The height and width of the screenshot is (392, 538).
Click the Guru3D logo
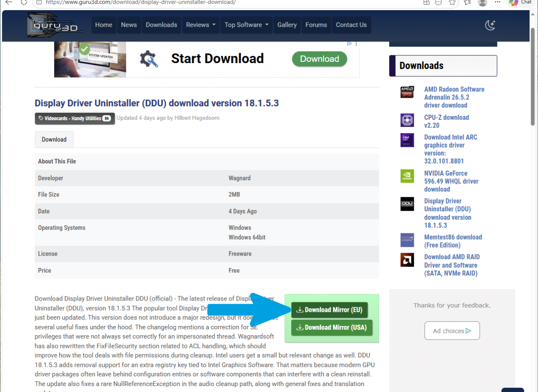(x=55, y=25)
